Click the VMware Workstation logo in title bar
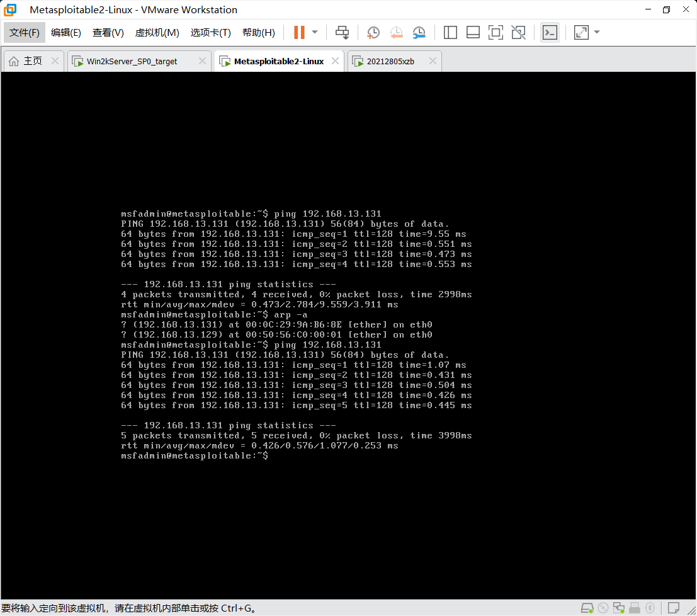The image size is (697, 616). tap(10, 10)
